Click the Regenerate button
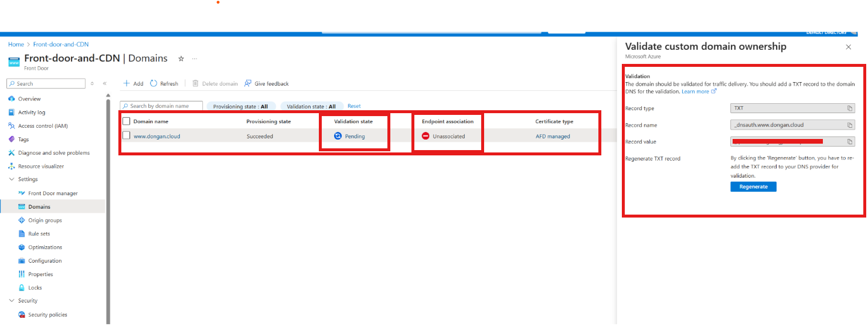The height and width of the screenshot is (326, 868). (x=753, y=186)
